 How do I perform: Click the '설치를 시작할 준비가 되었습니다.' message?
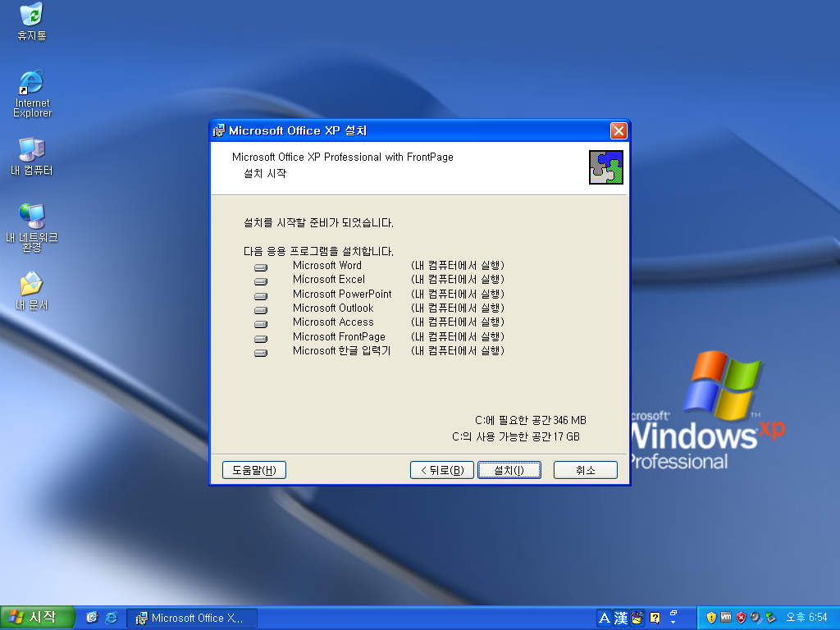[x=318, y=222]
